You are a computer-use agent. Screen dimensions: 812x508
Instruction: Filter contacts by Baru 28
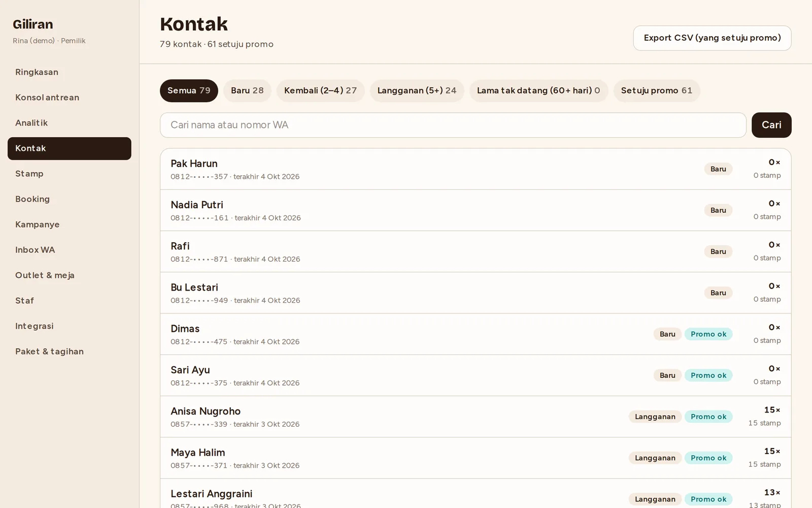247,90
